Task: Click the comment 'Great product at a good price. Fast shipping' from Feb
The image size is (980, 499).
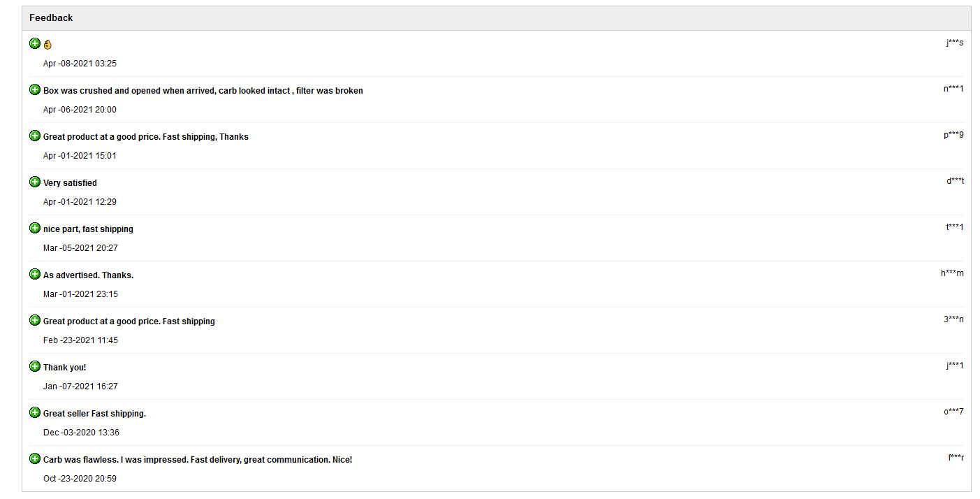Action: click(x=129, y=321)
